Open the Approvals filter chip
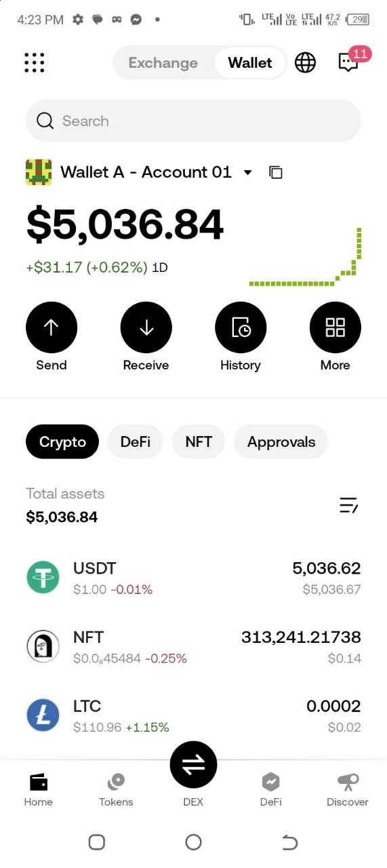 pos(281,442)
